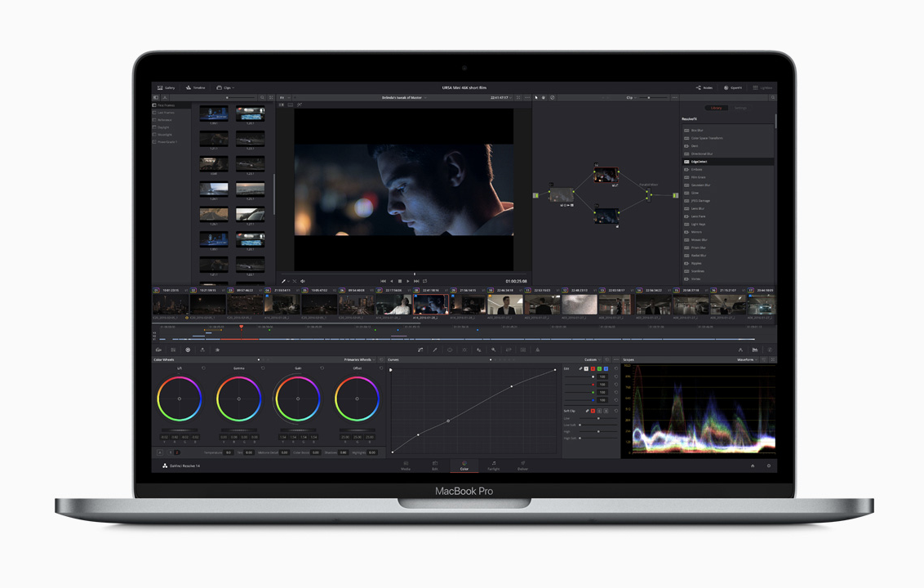Expand the Waveform scope type dropdown

click(x=748, y=359)
